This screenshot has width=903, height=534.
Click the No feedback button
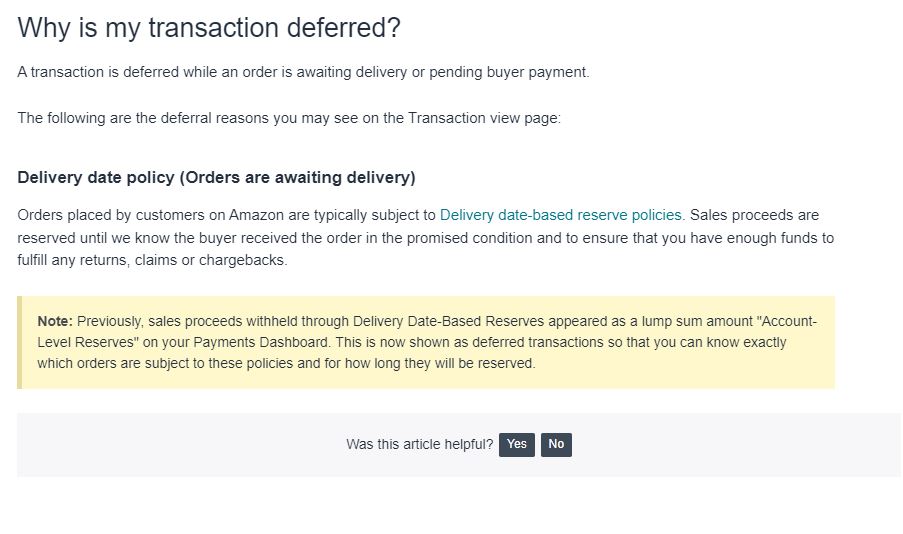(556, 444)
